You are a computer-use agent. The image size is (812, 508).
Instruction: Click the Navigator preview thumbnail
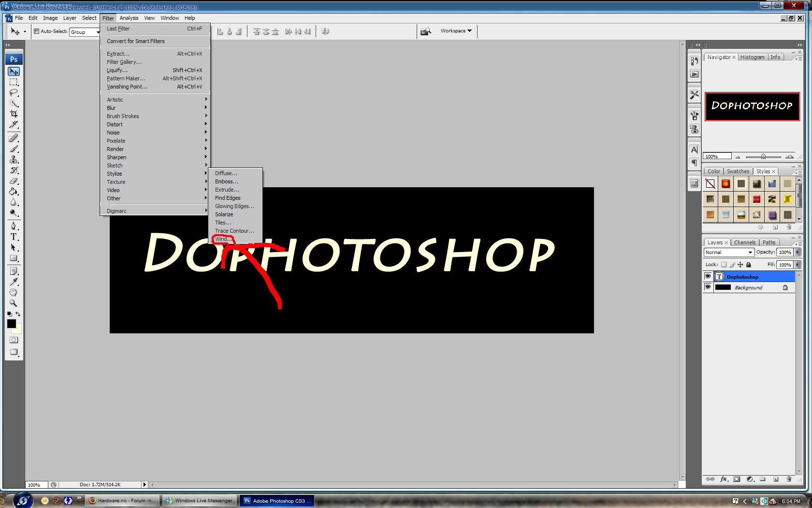pos(752,106)
